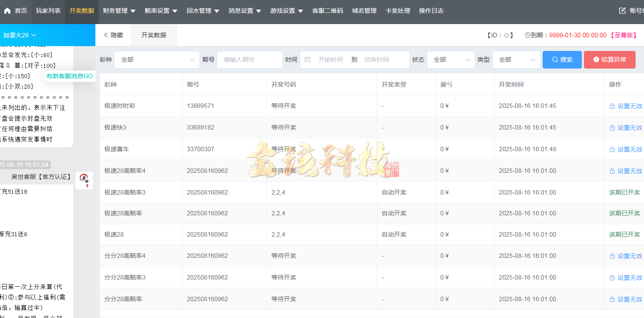
Task: Focus the 请输入期号 input field
Action: 250,59
